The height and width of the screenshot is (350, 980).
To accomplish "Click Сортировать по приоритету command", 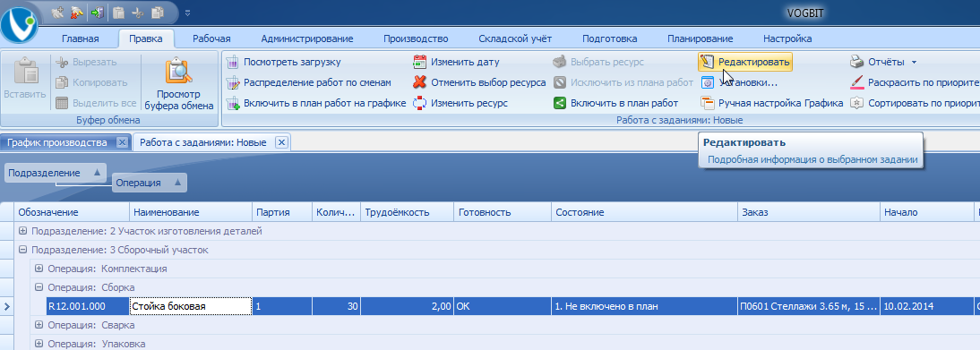I will click(915, 103).
